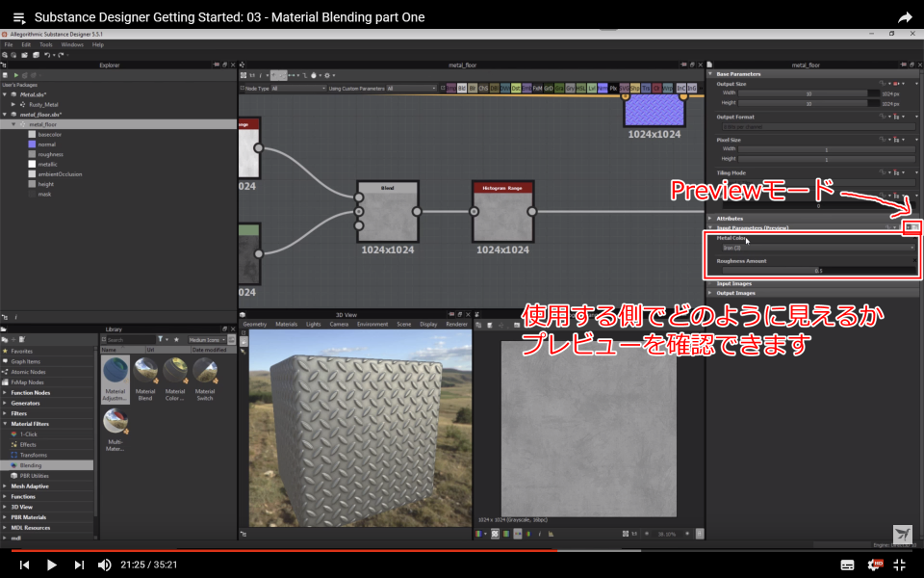The image size is (924, 578).
Task: Add a Distance (Dst) node
Action: (x=516, y=89)
